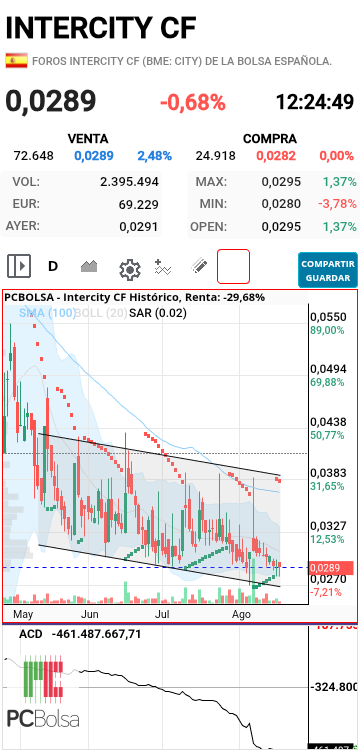The width and height of the screenshot is (360, 750).
Task: Click the empty red-outlined toolbar box
Action: click(x=233, y=266)
